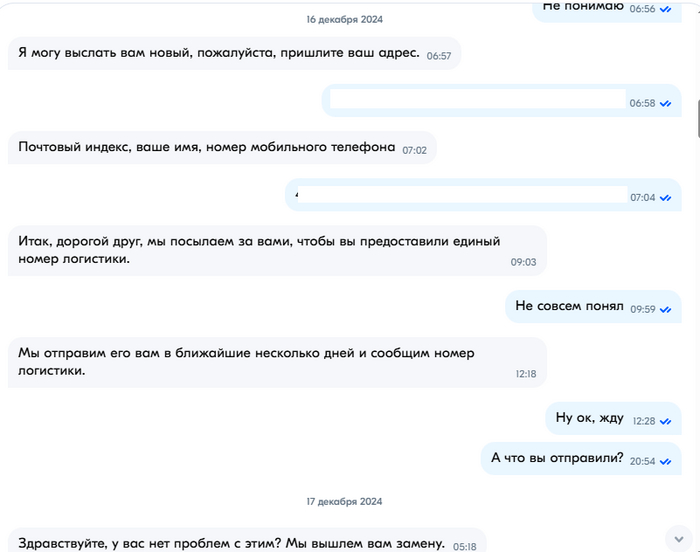Click message "Мы отправим его вам в ближайшие"
The image size is (700, 552).
tap(247, 361)
